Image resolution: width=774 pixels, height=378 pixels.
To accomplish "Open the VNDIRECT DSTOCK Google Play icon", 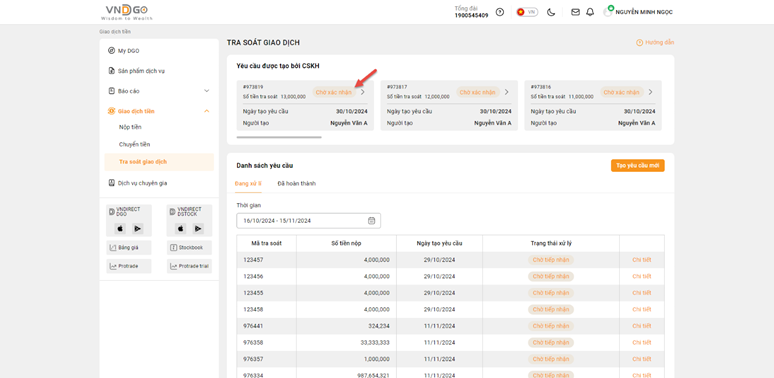I will [x=198, y=228].
